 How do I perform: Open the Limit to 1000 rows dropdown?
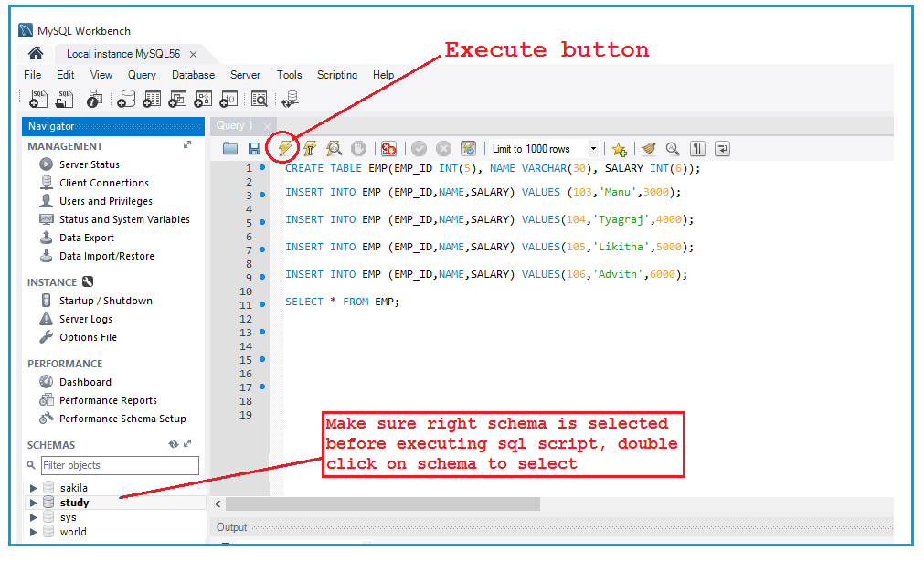[x=595, y=148]
